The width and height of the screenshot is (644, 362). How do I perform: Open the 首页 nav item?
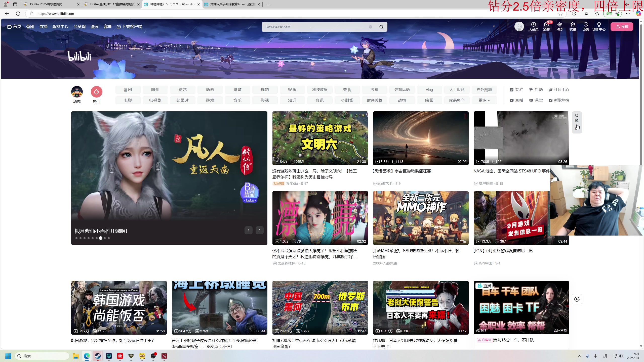click(14, 27)
